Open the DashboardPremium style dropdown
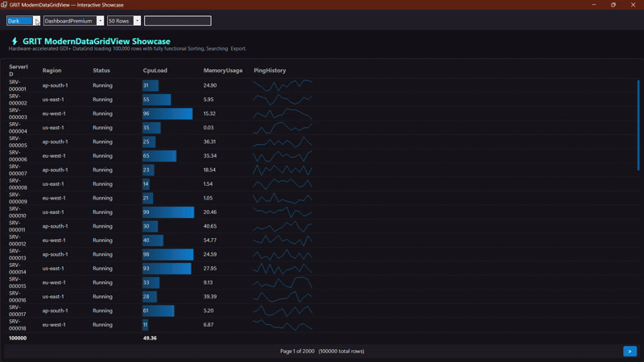Viewport: 644px width, 362px height. pyautogui.click(x=100, y=21)
